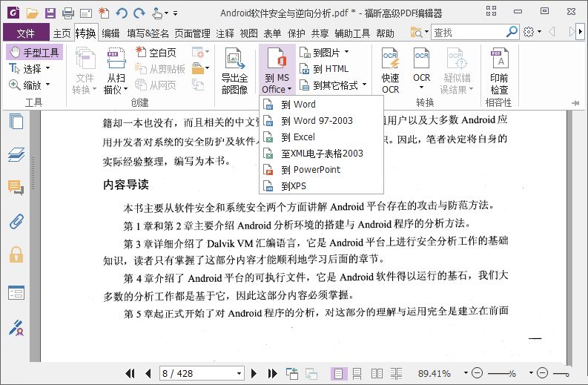Screen dimensions: 588x385
Task: Click the Print icon in quick access toolbar
Action: coord(67,13)
